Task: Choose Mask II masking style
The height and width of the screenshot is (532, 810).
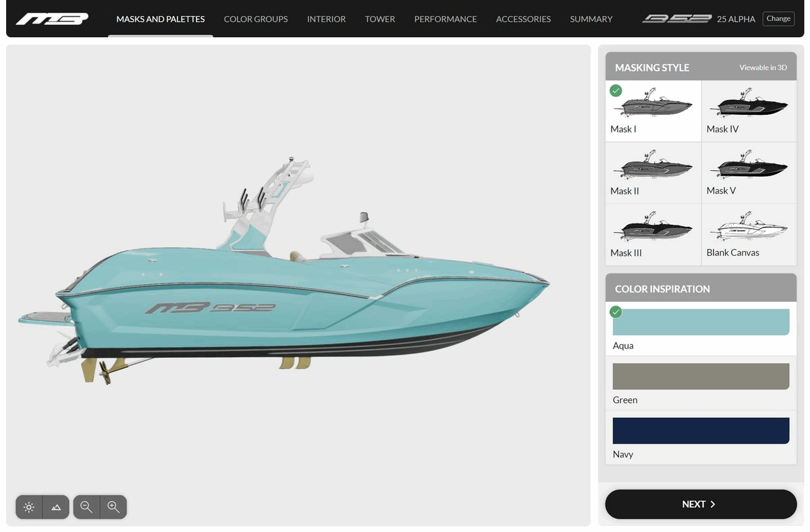Action: pyautogui.click(x=653, y=173)
